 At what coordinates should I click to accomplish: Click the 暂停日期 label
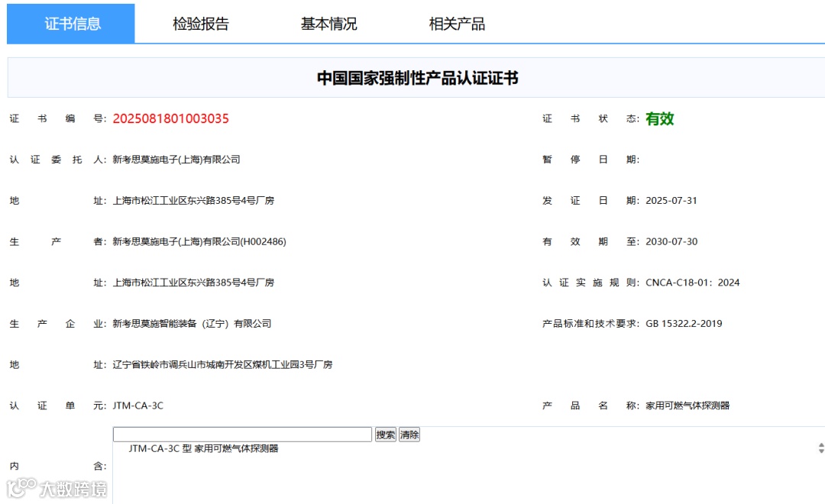[x=590, y=160]
